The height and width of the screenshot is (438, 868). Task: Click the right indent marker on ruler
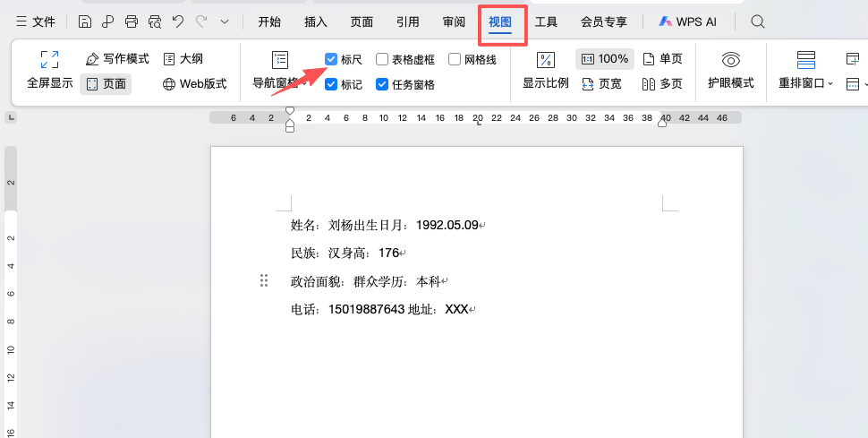point(662,123)
